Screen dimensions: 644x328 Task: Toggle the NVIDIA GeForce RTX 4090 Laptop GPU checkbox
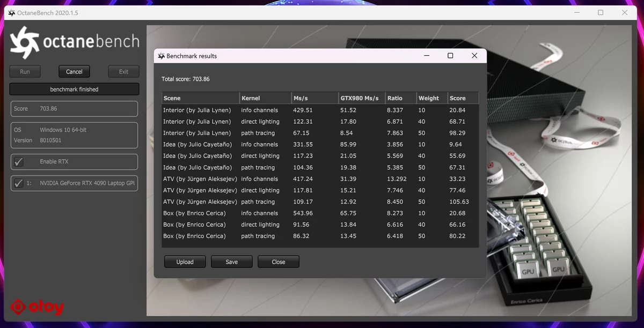tap(19, 183)
